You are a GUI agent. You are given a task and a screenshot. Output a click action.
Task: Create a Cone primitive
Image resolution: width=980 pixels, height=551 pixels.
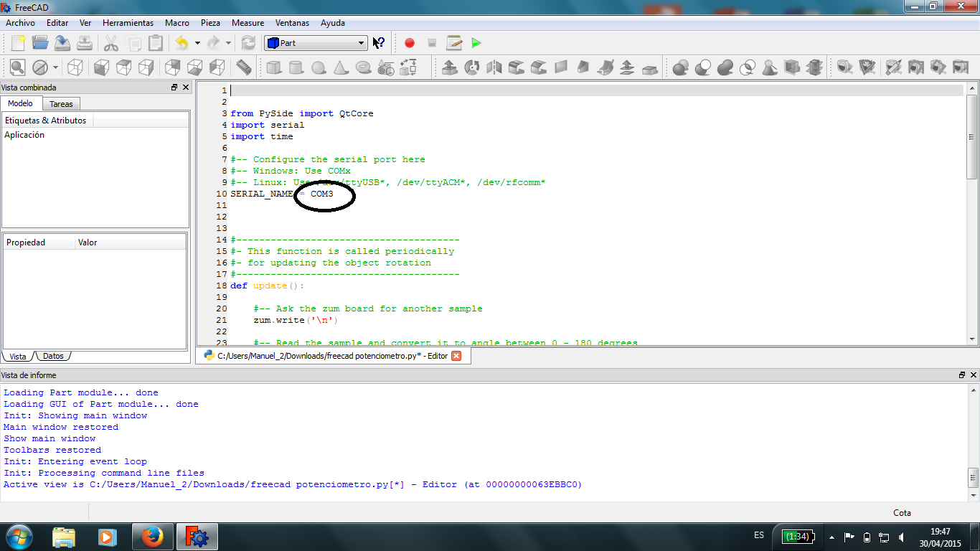tap(341, 67)
